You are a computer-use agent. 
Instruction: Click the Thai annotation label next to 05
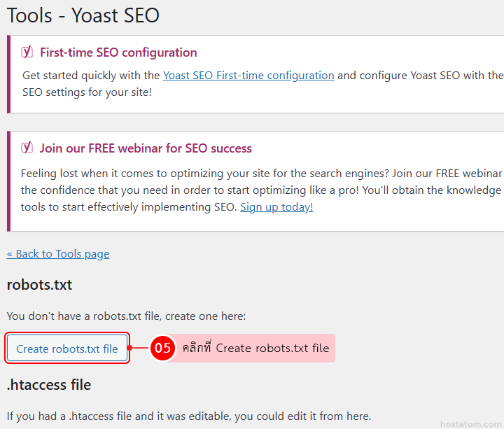(255, 348)
